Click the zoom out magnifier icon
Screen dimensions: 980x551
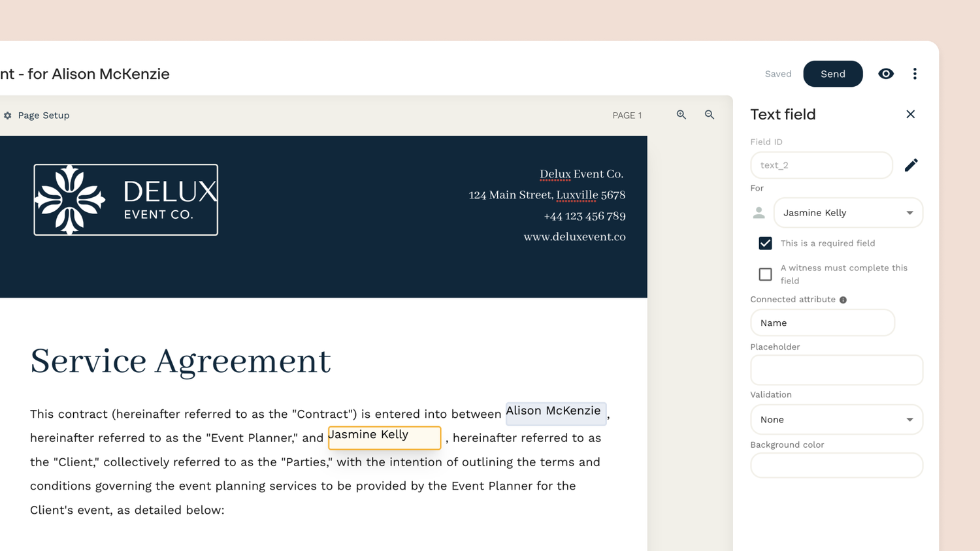710,115
